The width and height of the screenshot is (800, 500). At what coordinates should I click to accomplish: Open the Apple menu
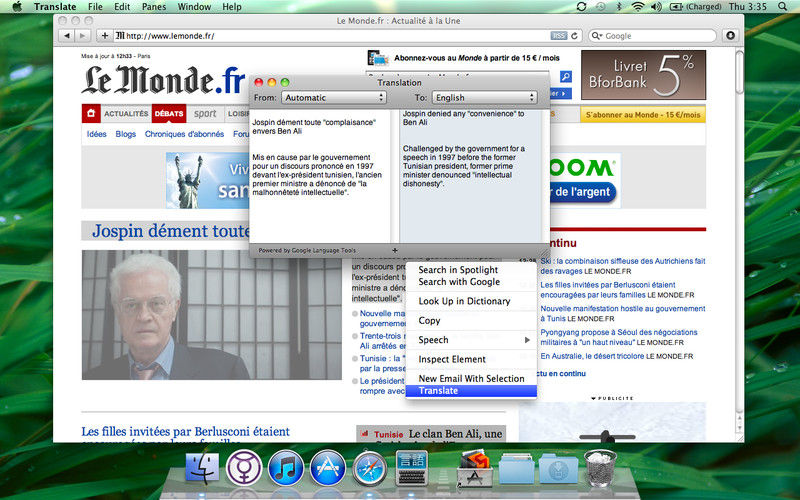(17, 7)
